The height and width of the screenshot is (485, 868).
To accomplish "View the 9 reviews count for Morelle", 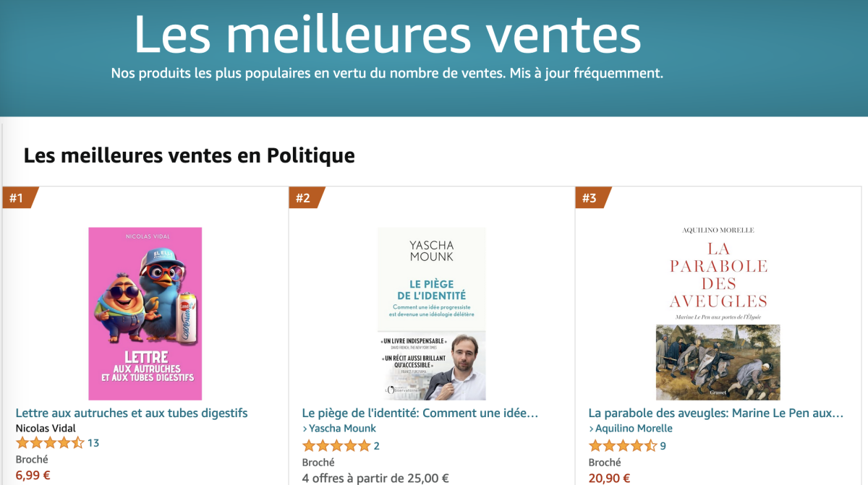I will click(663, 446).
